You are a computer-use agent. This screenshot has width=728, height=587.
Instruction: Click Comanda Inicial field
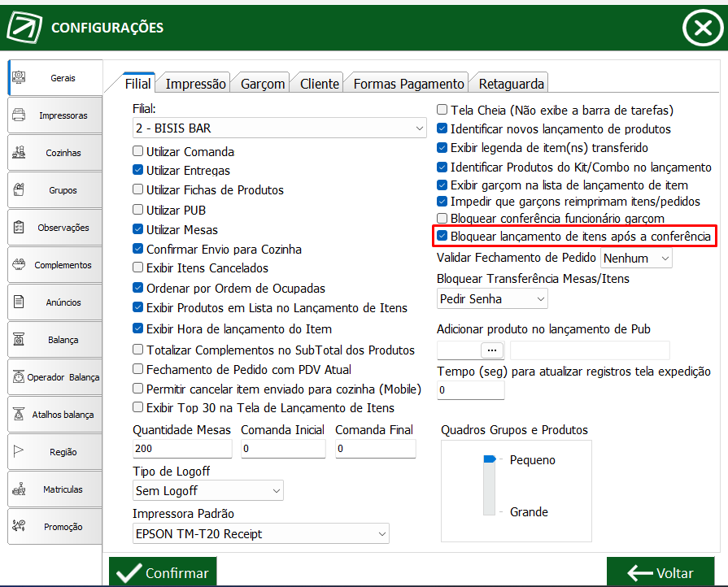283,449
